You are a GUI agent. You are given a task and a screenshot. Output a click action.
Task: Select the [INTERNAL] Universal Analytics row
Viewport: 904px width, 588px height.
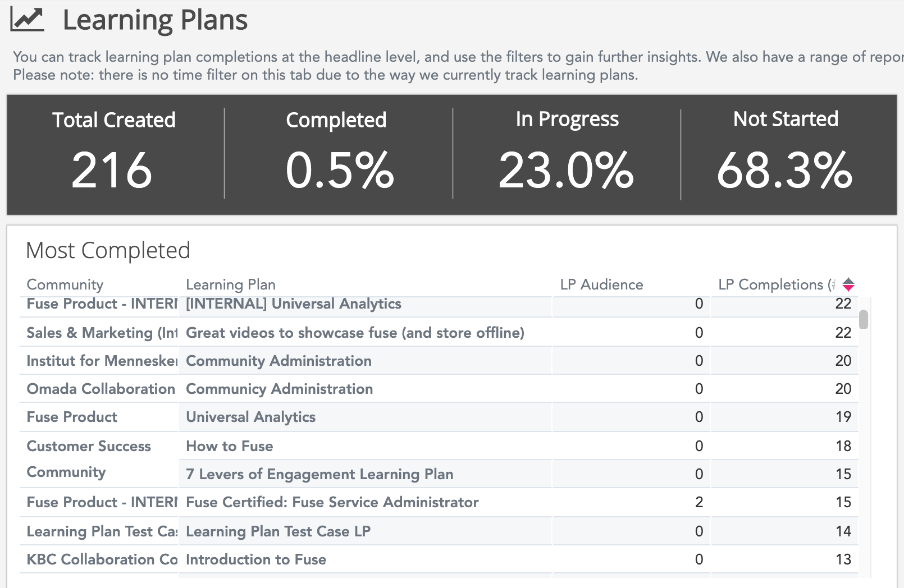(x=293, y=304)
